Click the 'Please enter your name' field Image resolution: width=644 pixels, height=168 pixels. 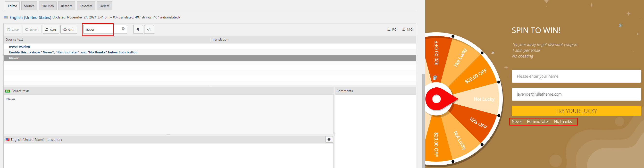click(x=576, y=76)
